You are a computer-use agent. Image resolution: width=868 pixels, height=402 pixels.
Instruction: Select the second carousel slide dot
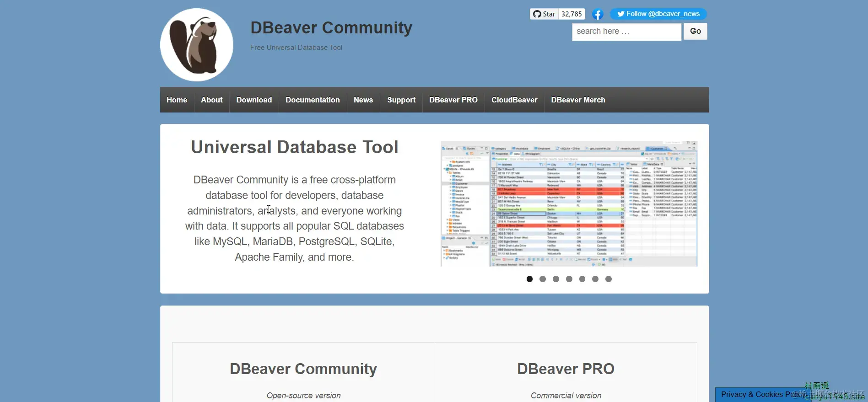(543, 279)
